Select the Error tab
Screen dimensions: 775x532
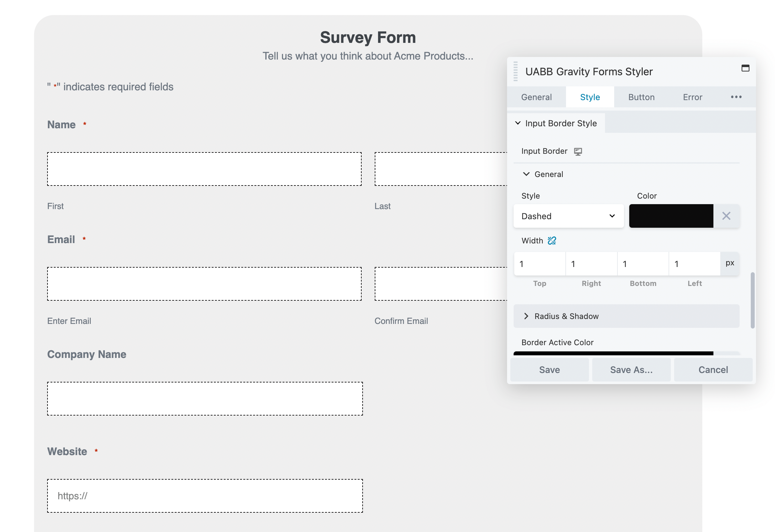click(692, 97)
